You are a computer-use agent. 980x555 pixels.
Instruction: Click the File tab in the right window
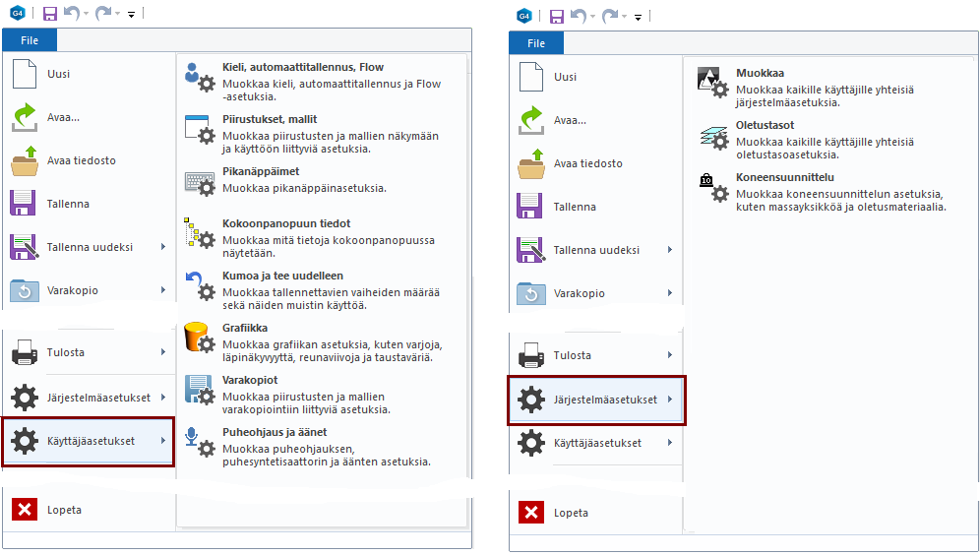pyautogui.click(x=536, y=43)
